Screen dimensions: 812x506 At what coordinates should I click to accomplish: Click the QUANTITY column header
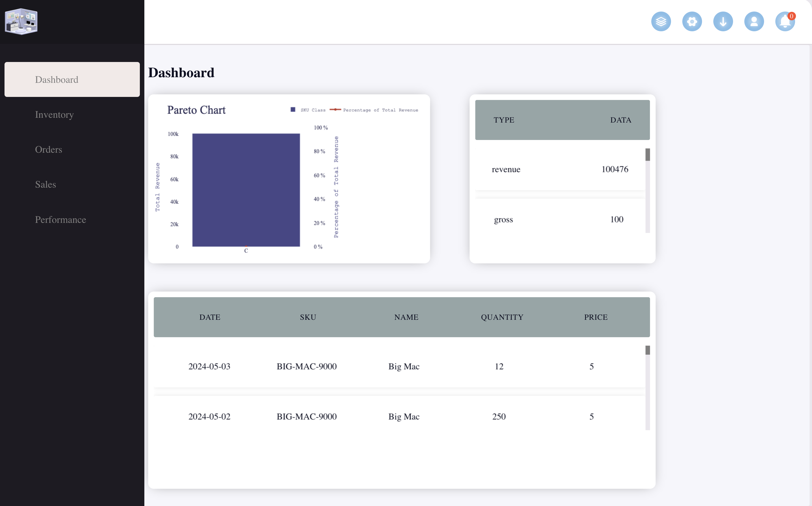tap(502, 317)
